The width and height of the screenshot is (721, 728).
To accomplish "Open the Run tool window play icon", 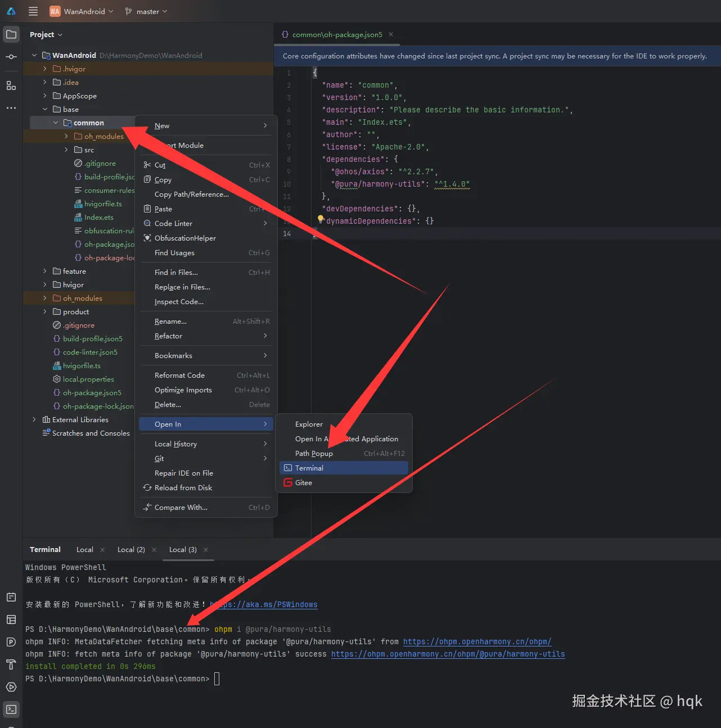I will (11, 687).
